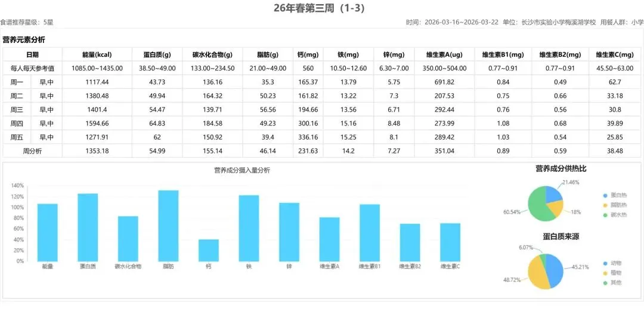
Task: Click the 48.72% yellow protein-source slice
Action: [x=537, y=275]
